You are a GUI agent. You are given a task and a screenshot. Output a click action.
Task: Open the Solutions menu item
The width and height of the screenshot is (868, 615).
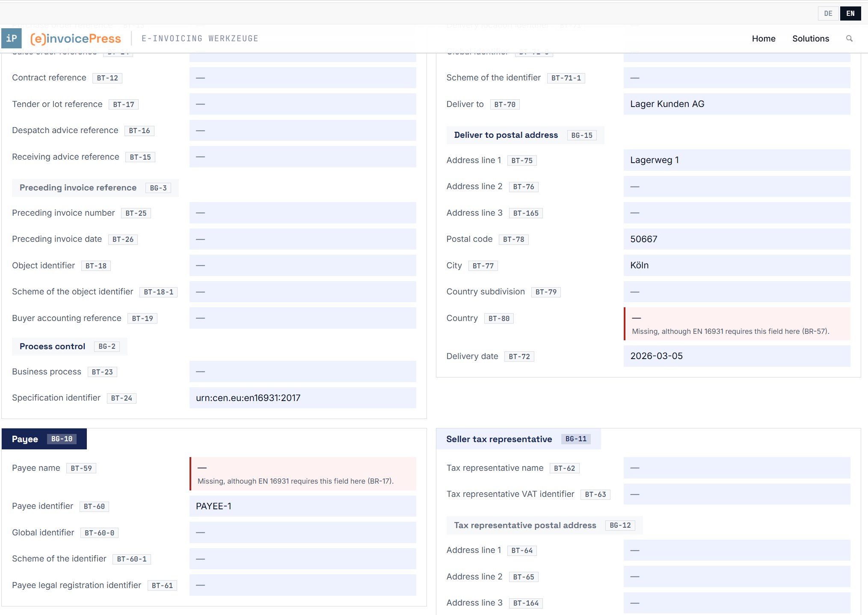click(811, 39)
